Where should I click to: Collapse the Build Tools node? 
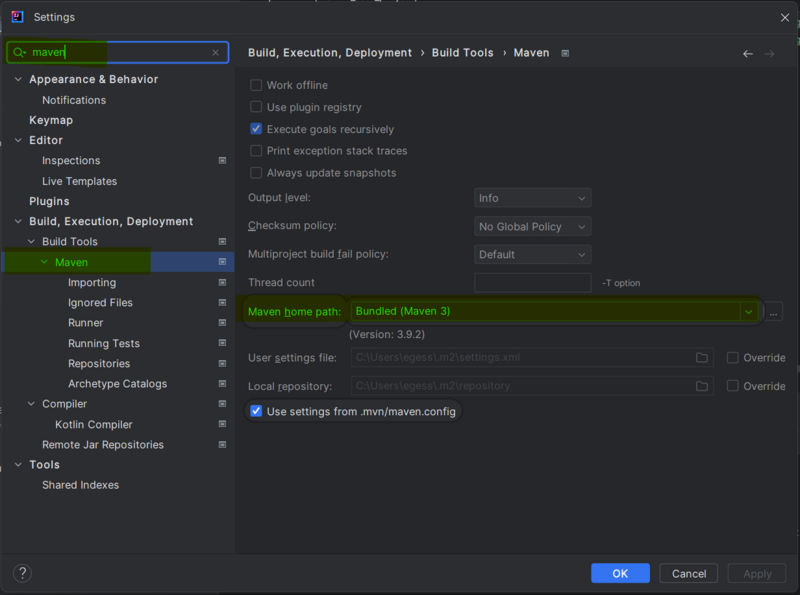(31, 241)
